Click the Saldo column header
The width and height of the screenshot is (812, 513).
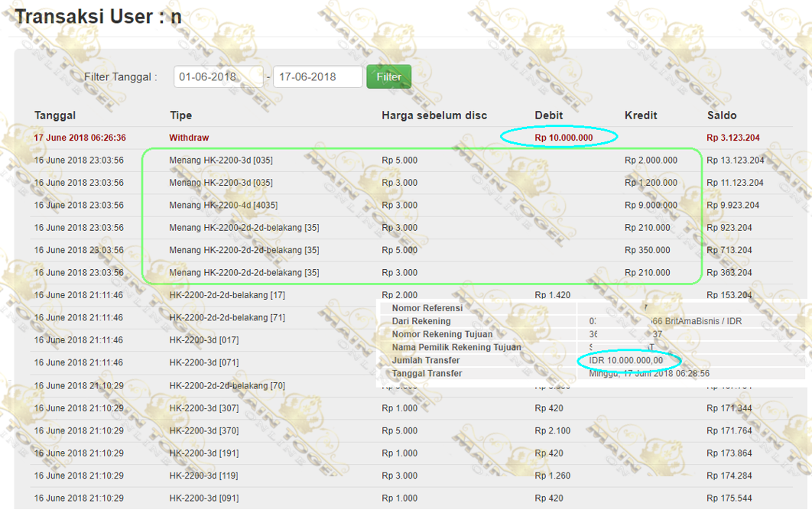coord(722,115)
